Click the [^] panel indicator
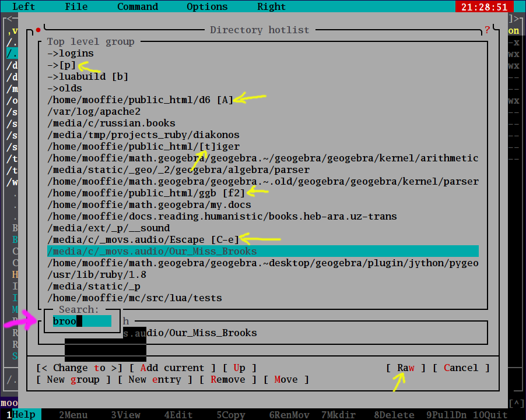This screenshot has width=526, height=420. 517,403
